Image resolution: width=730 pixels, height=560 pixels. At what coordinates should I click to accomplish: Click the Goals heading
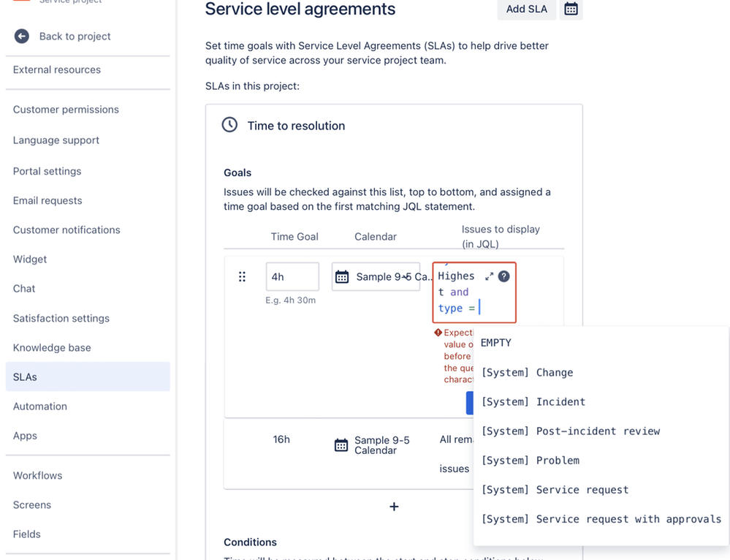click(x=237, y=173)
